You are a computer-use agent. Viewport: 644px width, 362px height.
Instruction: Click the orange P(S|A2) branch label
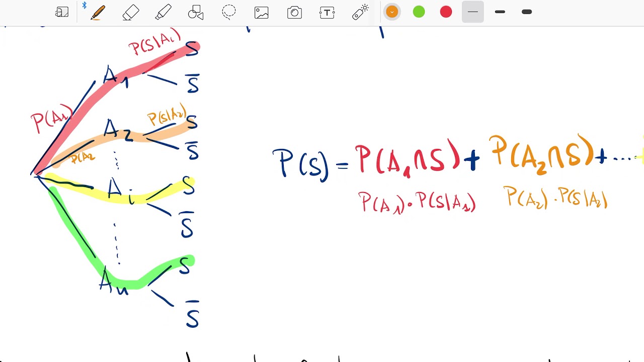(x=167, y=116)
